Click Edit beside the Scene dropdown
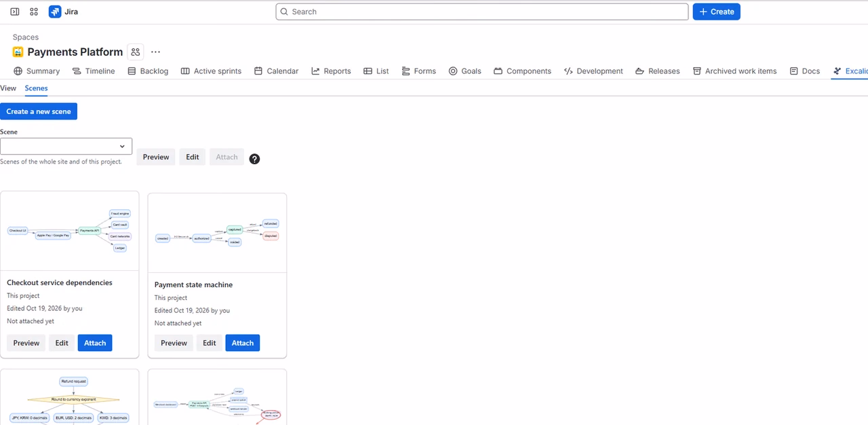 [x=193, y=157]
